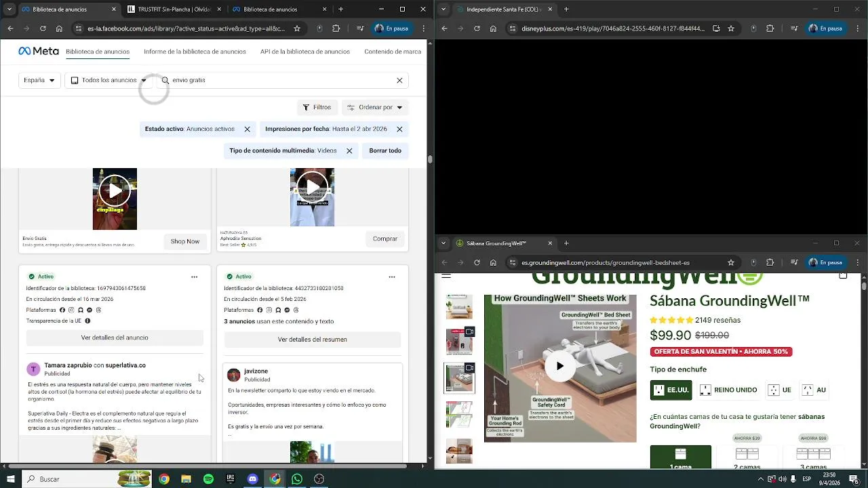Open Spotify from the taskbar
This screenshot has height=488, width=868.
[208, 479]
